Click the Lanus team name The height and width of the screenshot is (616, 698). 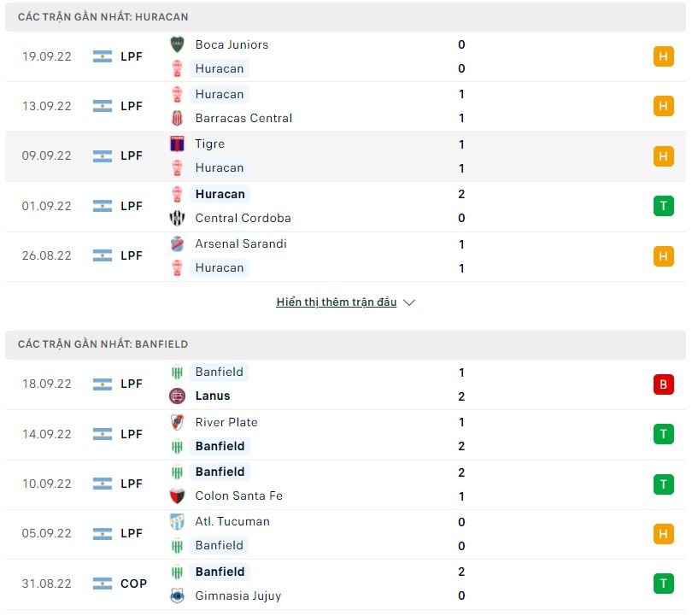coord(213,396)
